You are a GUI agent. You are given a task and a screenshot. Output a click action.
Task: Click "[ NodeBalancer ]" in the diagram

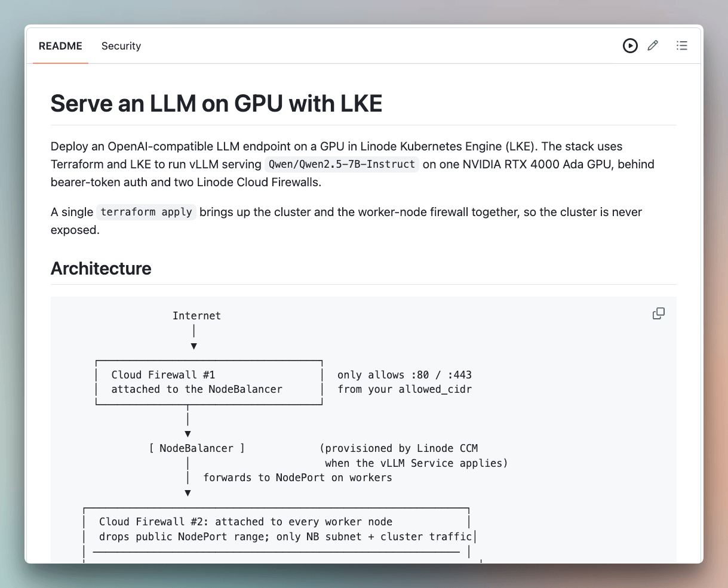pyautogui.click(x=196, y=448)
